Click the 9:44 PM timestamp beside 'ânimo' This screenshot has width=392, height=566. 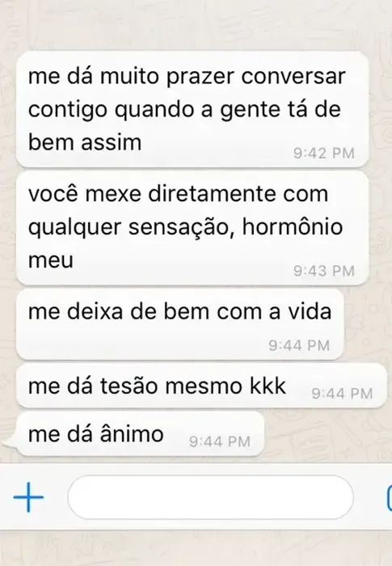[220, 441]
